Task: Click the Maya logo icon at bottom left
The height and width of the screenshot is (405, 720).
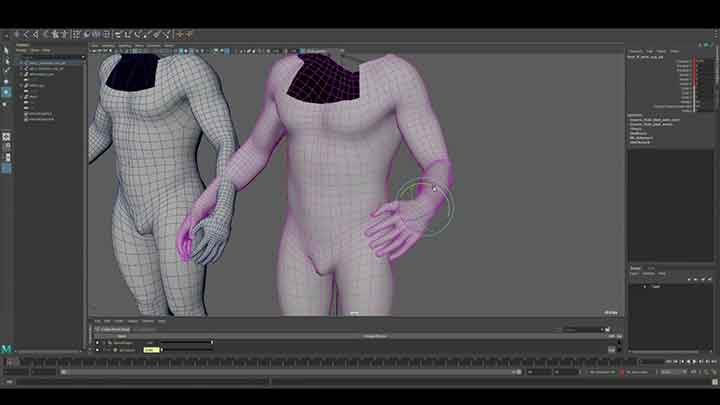Action: click(6, 349)
